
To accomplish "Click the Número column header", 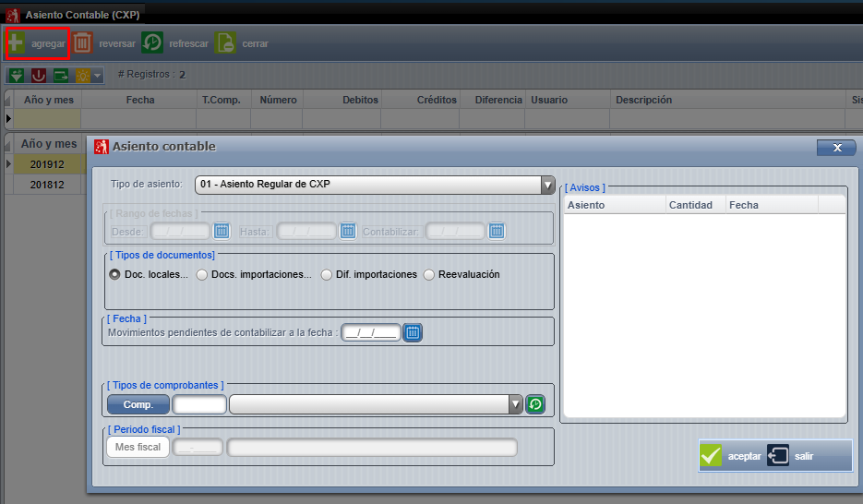I will pos(278,100).
